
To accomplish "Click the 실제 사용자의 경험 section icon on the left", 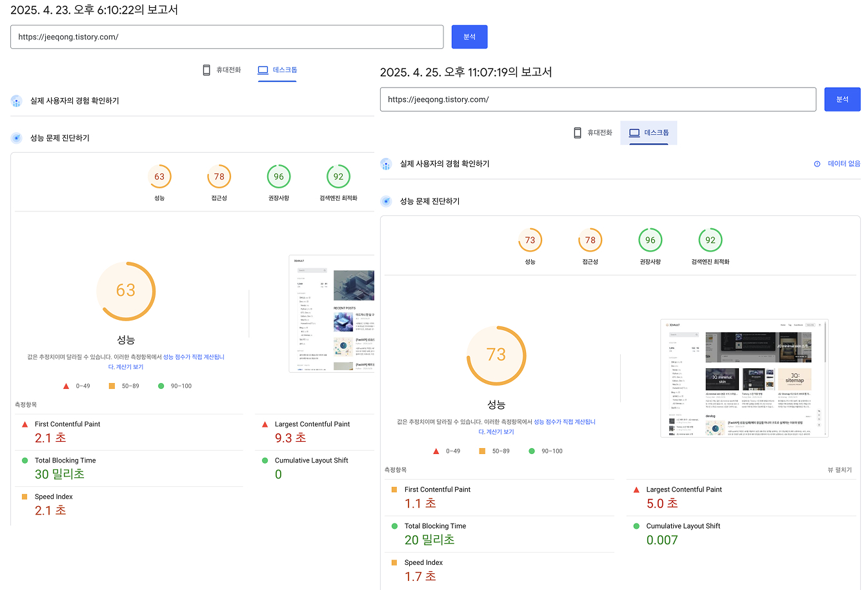I will (16, 101).
